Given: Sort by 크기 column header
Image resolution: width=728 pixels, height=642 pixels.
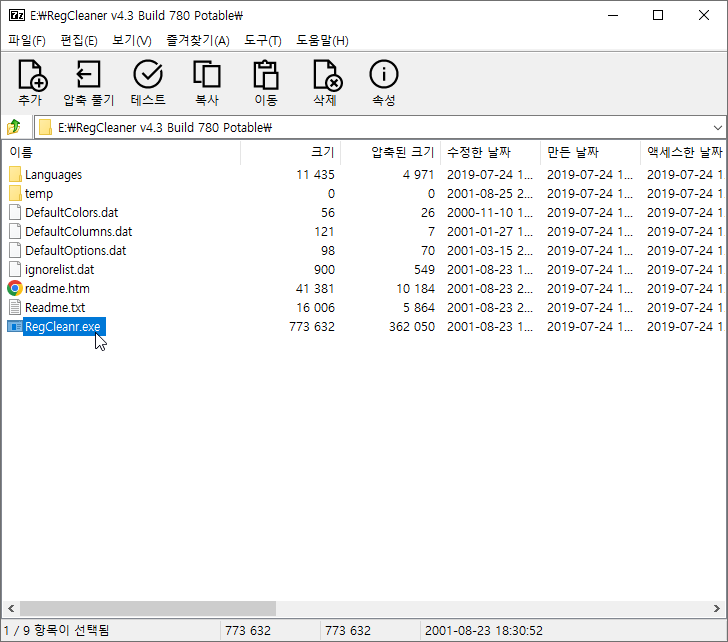Looking at the screenshot, I should pyautogui.click(x=291, y=152).
